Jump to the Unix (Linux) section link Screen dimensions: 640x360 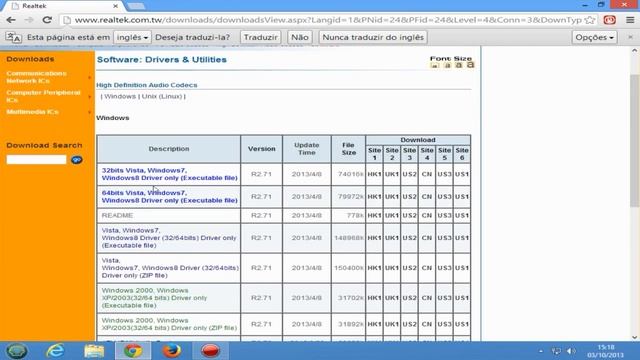click(162, 96)
